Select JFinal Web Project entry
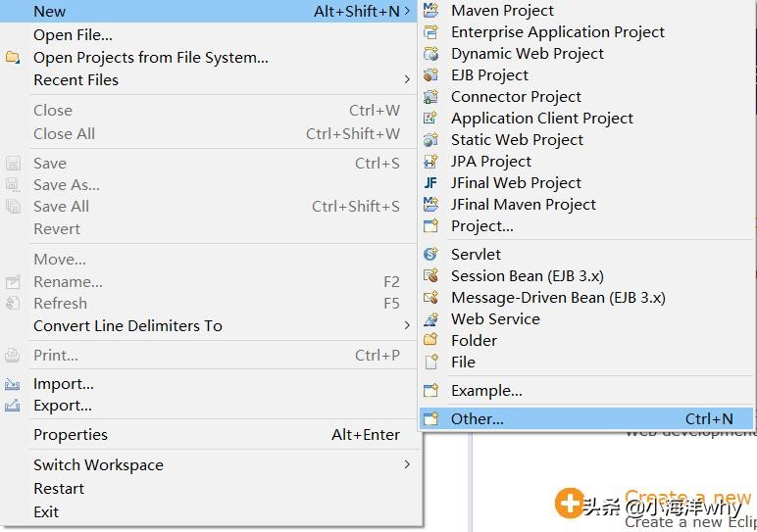 click(586, 183)
